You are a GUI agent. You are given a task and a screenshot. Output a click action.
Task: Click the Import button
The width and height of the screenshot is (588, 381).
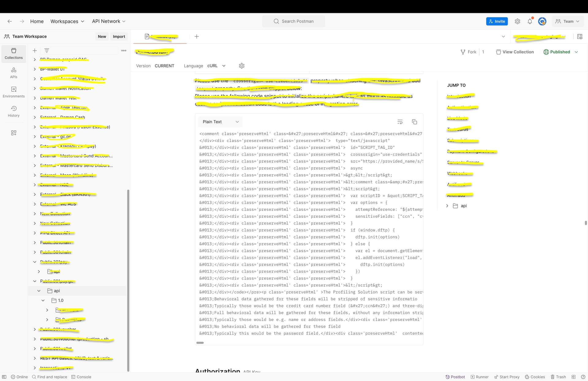(x=119, y=36)
